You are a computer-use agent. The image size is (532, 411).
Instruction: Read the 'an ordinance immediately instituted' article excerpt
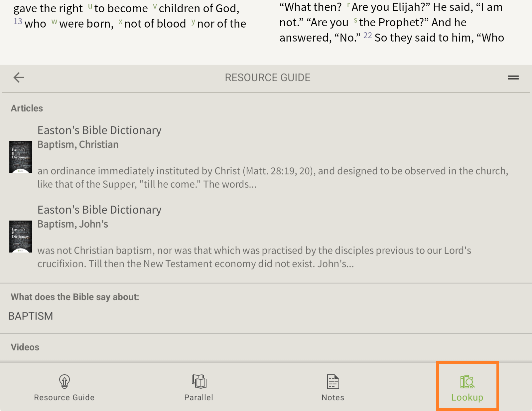click(273, 177)
